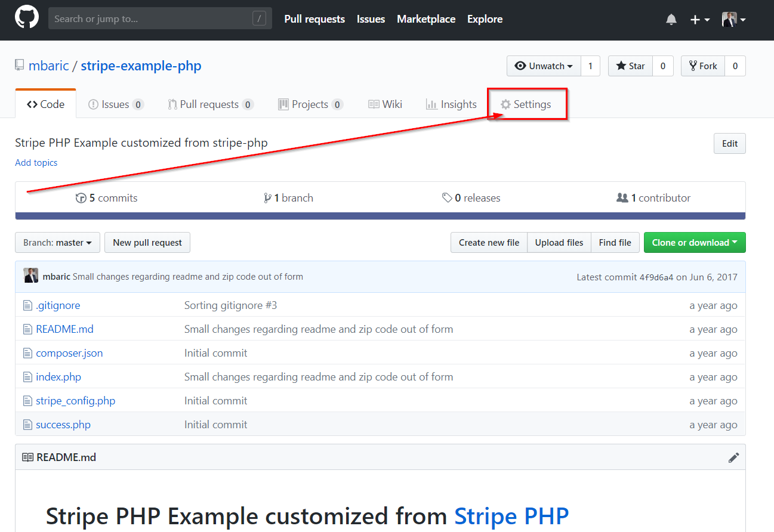Open the stripe_config.php file
This screenshot has width=774, height=532.
75,401
